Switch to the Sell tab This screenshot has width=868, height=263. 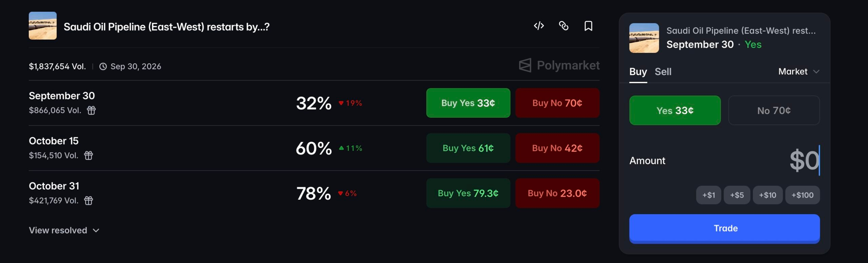tap(663, 72)
